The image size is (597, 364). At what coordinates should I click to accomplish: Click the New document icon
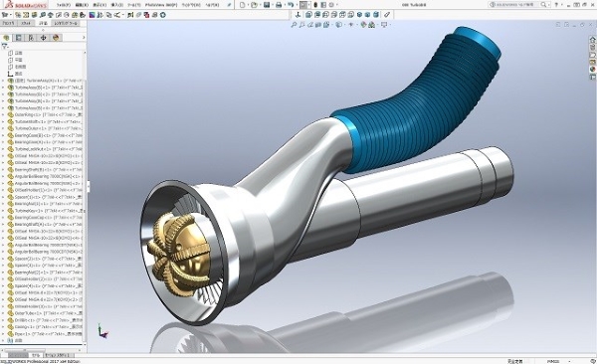click(242, 5)
